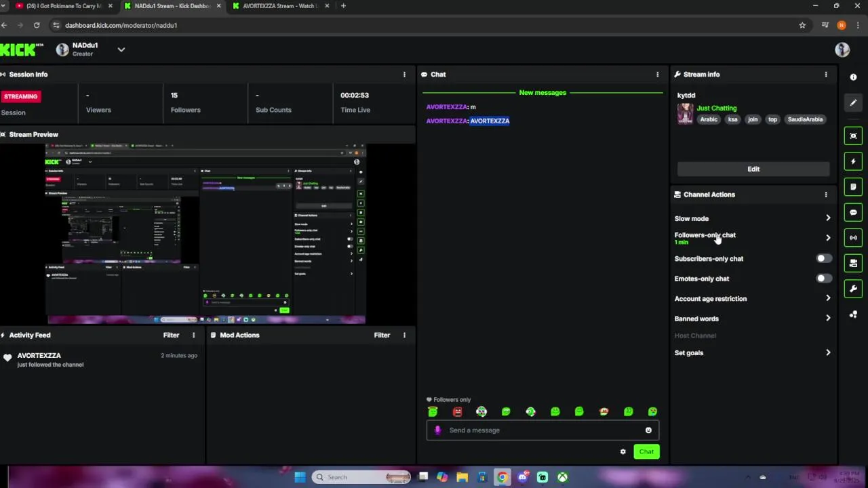Click the Stream Preview video thumbnail
Image resolution: width=868 pixels, height=488 pixels.
(205, 233)
